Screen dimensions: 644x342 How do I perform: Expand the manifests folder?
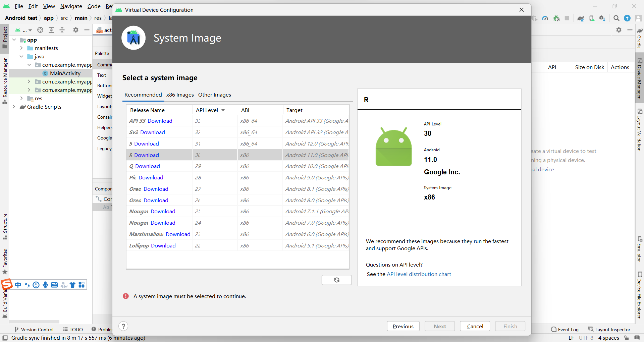point(21,48)
